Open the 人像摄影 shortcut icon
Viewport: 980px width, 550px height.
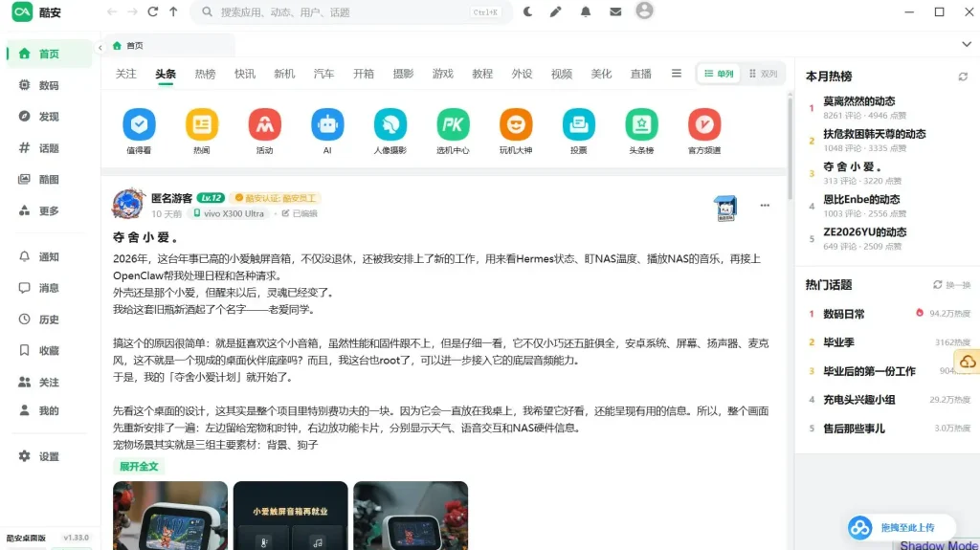[x=390, y=124]
